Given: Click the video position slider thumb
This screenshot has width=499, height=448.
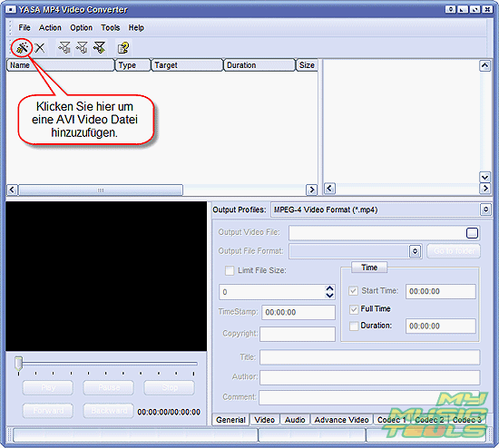Looking at the screenshot, I should click(x=19, y=364).
